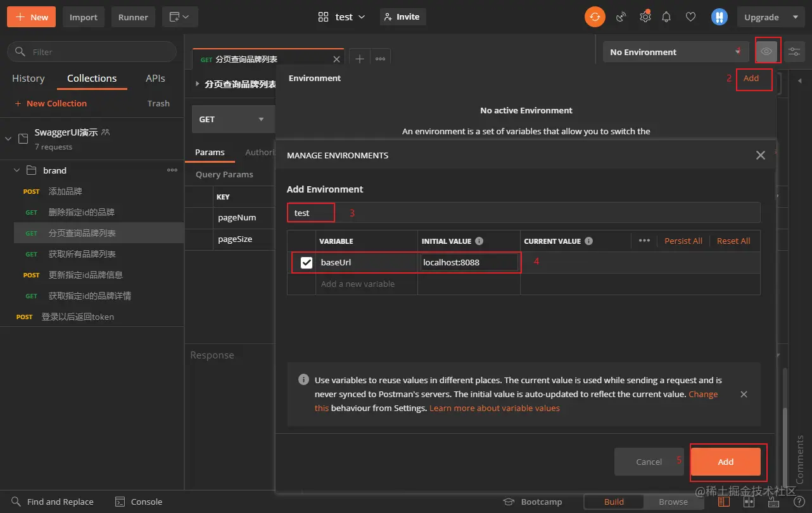The image size is (812, 513).
Task: Click the Initial Value info icon
Action: [479, 241]
